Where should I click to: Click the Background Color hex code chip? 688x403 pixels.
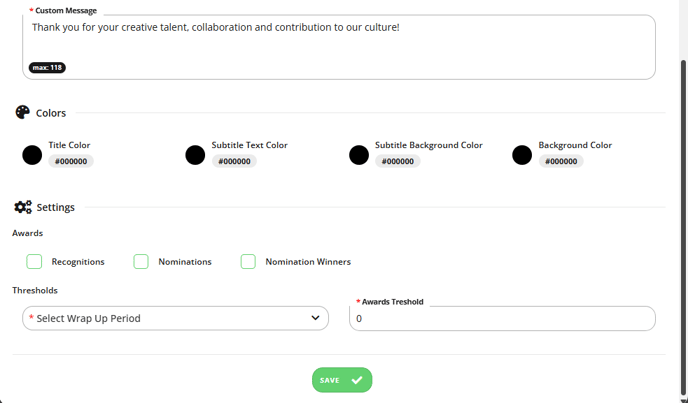coord(561,161)
